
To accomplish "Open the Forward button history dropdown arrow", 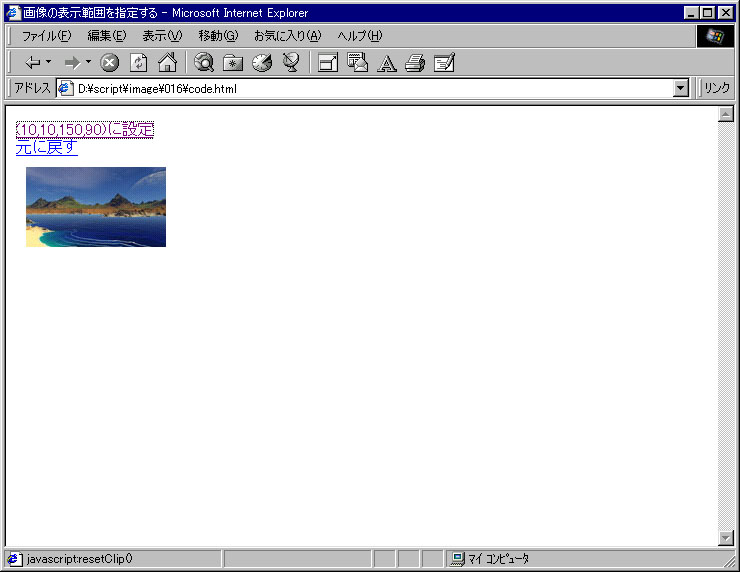I will (88, 62).
